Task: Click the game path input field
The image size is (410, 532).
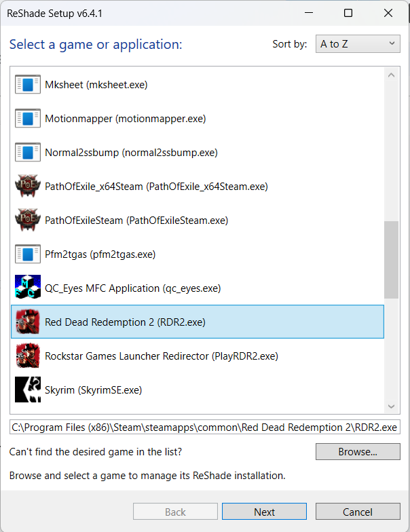Action: (205, 427)
